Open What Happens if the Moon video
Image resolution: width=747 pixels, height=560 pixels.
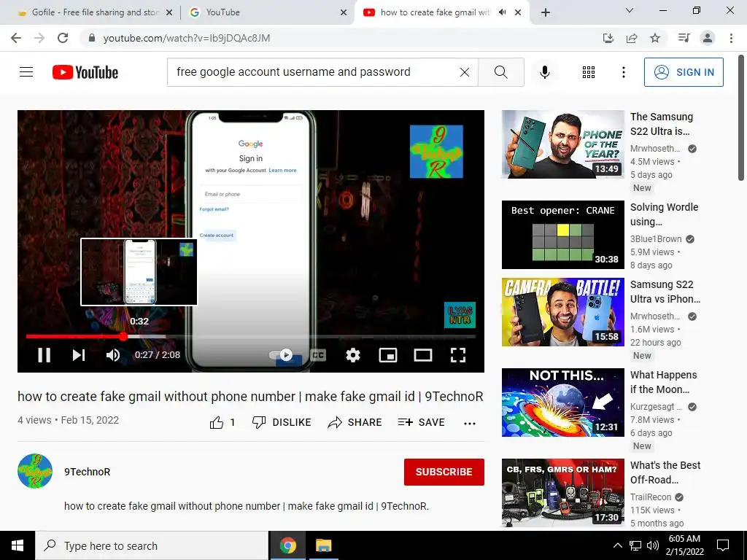tap(562, 402)
